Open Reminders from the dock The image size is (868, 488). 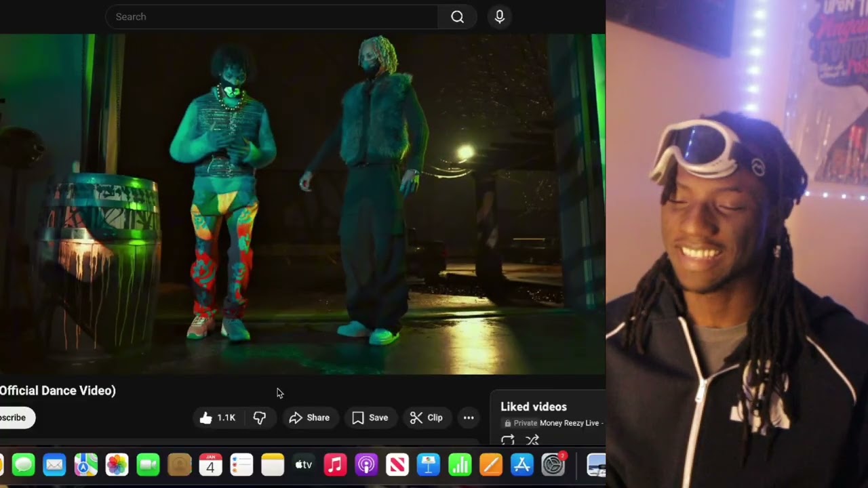pos(241,465)
